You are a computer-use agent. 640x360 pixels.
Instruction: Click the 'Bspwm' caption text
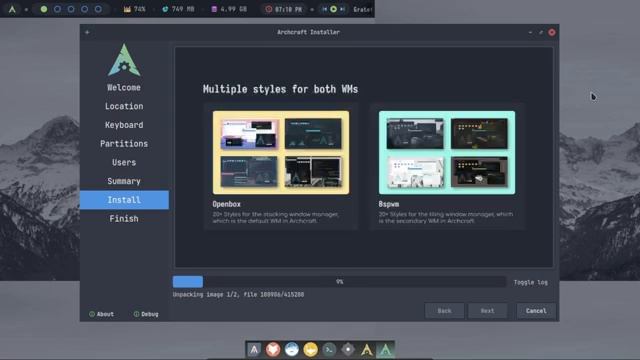[x=389, y=204]
